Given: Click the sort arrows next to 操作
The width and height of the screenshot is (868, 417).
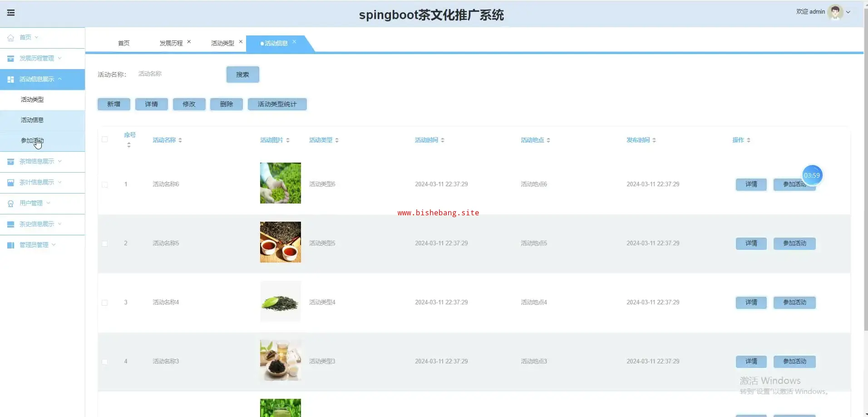Looking at the screenshot, I should click(749, 140).
